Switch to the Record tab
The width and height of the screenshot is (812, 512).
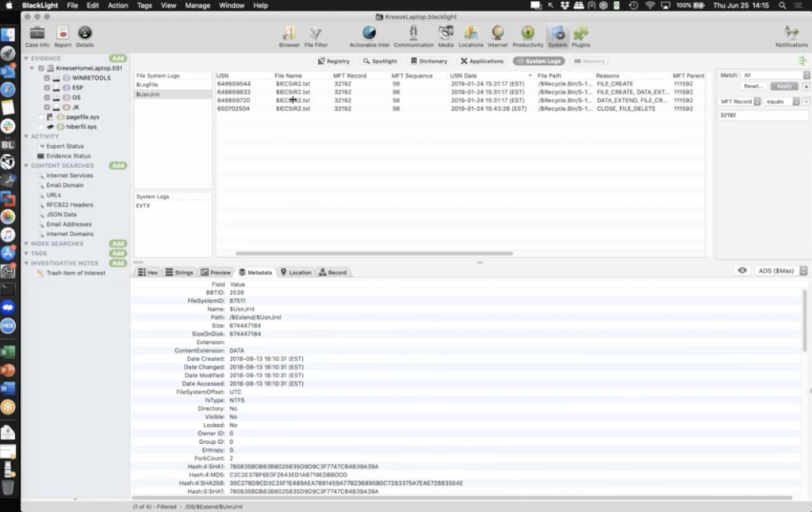point(332,273)
